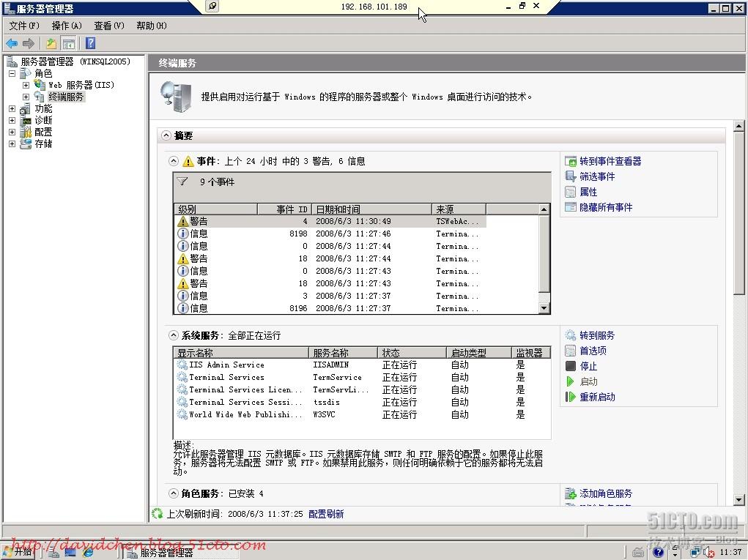Open the 操作(A) menu
The image size is (748, 560).
point(67,26)
